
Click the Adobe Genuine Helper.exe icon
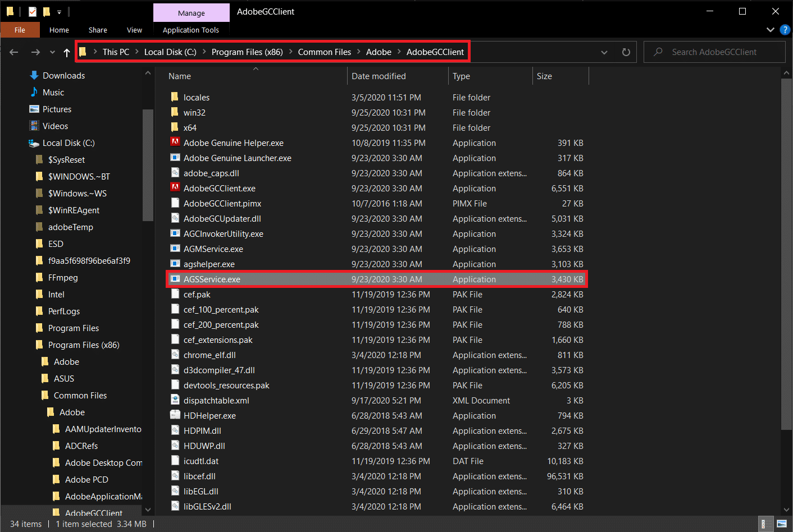click(x=175, y=143)
